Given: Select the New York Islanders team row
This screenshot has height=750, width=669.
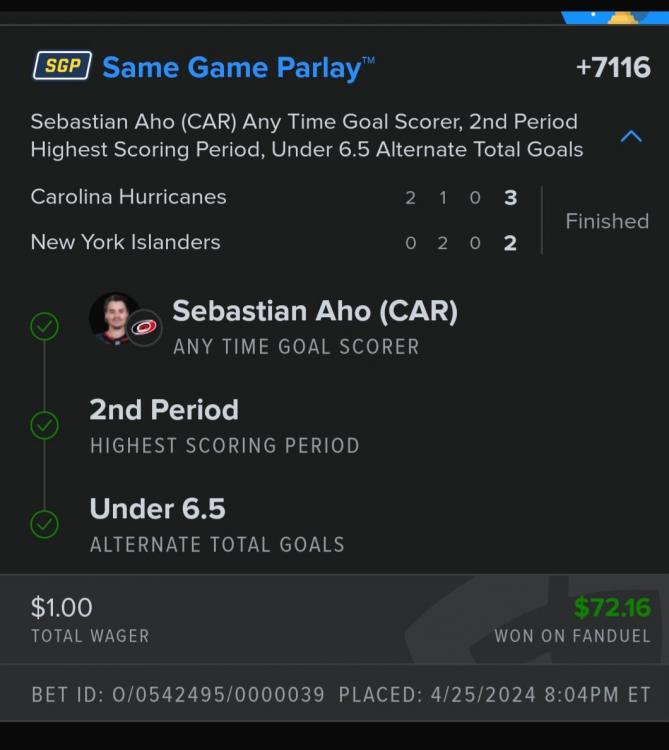Looking at the screenshot, I should (x=126, y=242).
